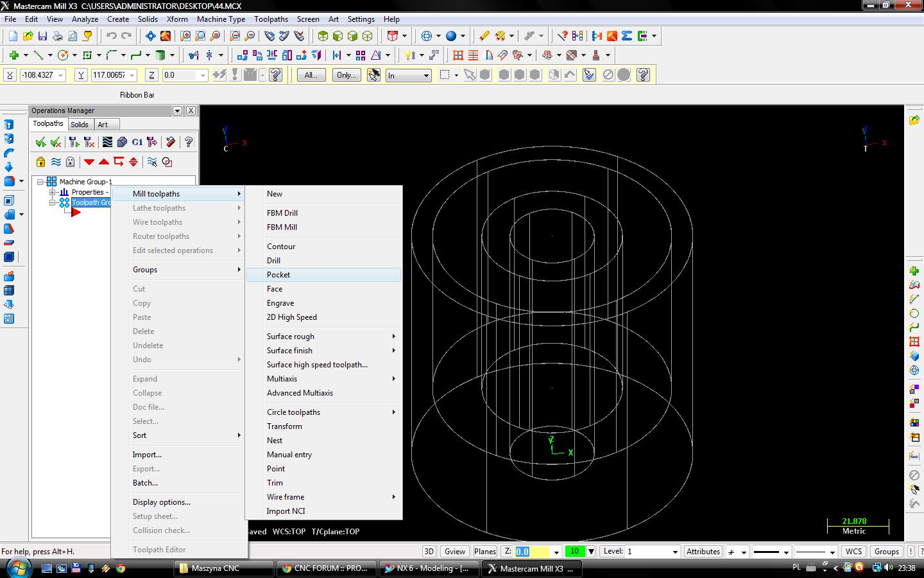
Task: Open the Level dropdown in status bar
Action: [674, 551]
